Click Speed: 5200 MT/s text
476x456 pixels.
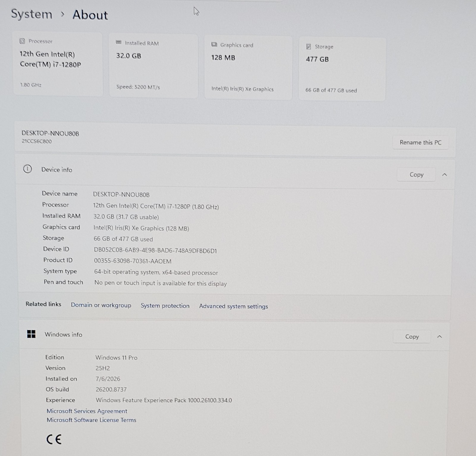pos(138,87)
